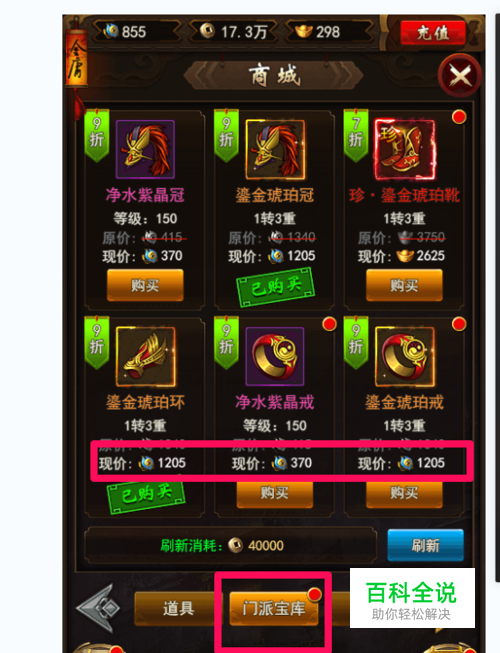Viewport: 500px width, 653px height.
Task: Select the 鎏金琥珀环 bracelet icon
Action: [145, 356]
